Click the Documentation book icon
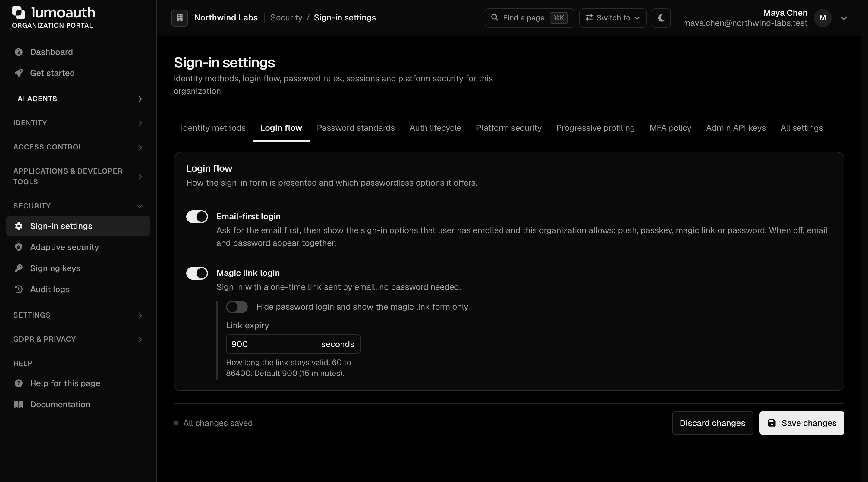The height and width of the screenshot is (482, 868). pyautogui.click(x=18, y=404)
